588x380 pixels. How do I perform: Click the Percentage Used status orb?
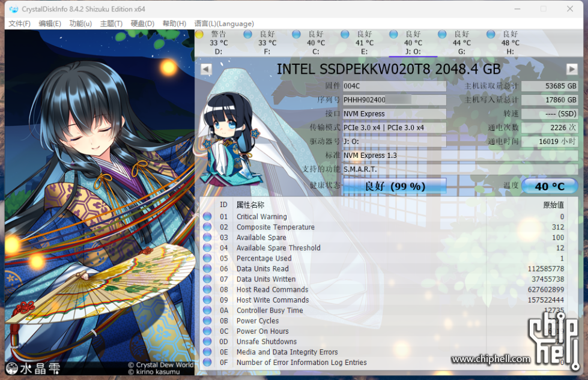(207, 258)
